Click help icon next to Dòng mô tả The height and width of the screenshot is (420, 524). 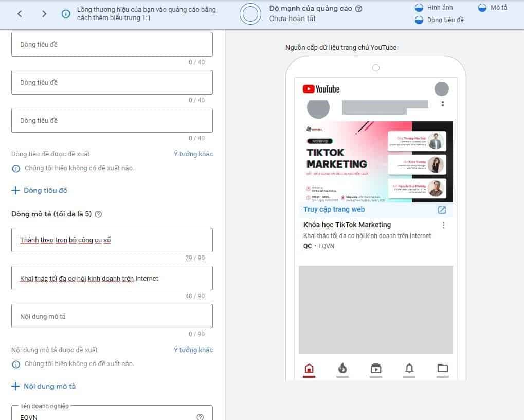(98, 214)
